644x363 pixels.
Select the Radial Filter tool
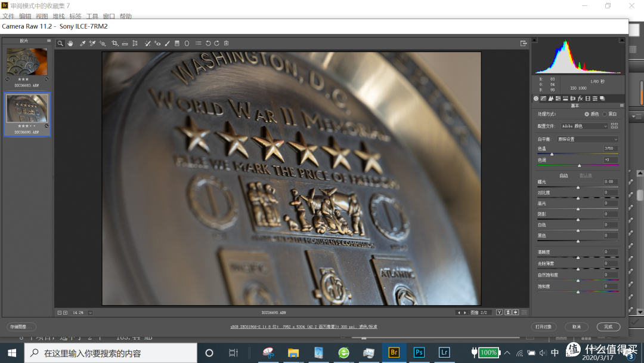click(x=187, y=44)
